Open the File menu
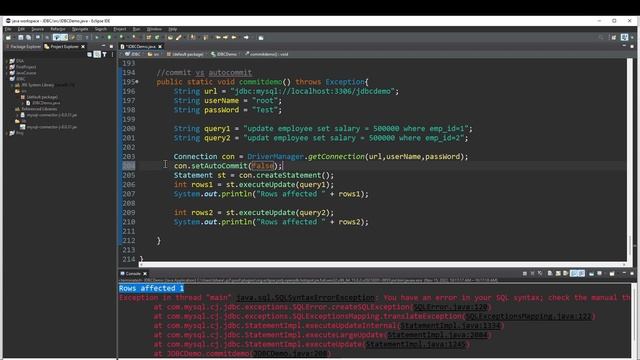640x360 pixels. pos(8,29)
